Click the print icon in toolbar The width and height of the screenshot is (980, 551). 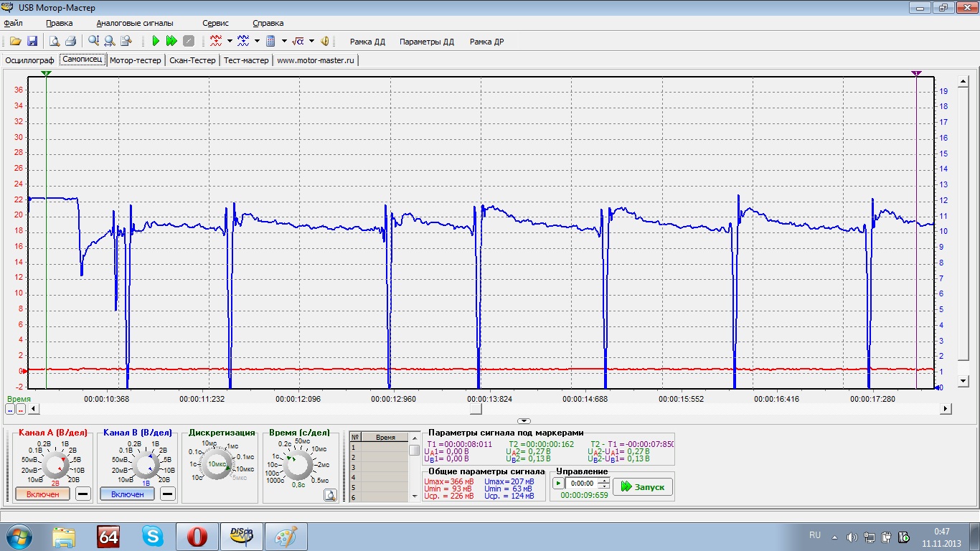click(x=70, y=42)
